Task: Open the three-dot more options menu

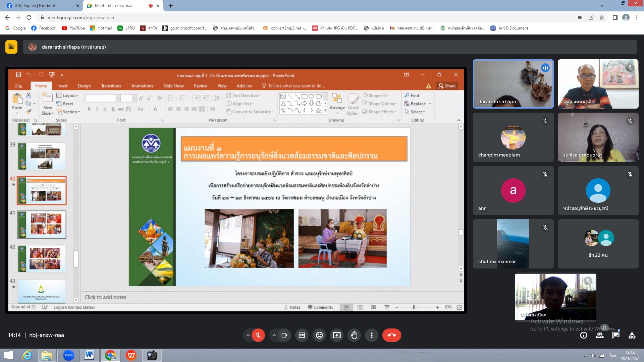Action: (x=372, y=335)
